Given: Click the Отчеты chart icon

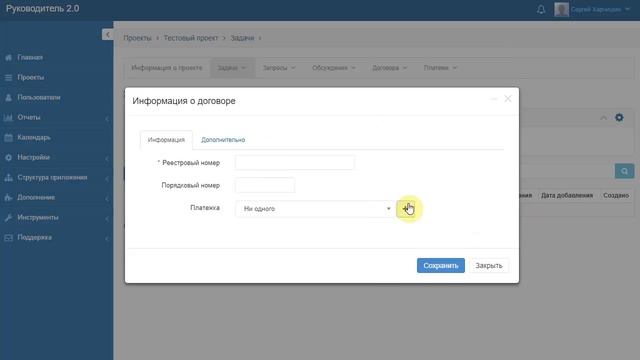Looking at the screenshot, I should tap(8, 118).
